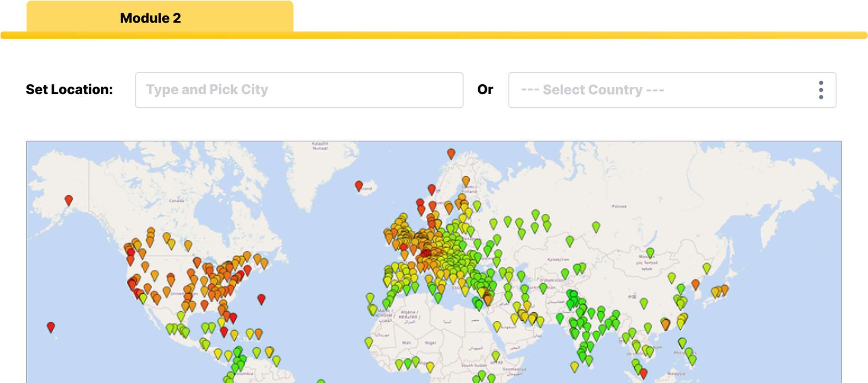Click the three-dot icon in country selector

pos(821,90)
